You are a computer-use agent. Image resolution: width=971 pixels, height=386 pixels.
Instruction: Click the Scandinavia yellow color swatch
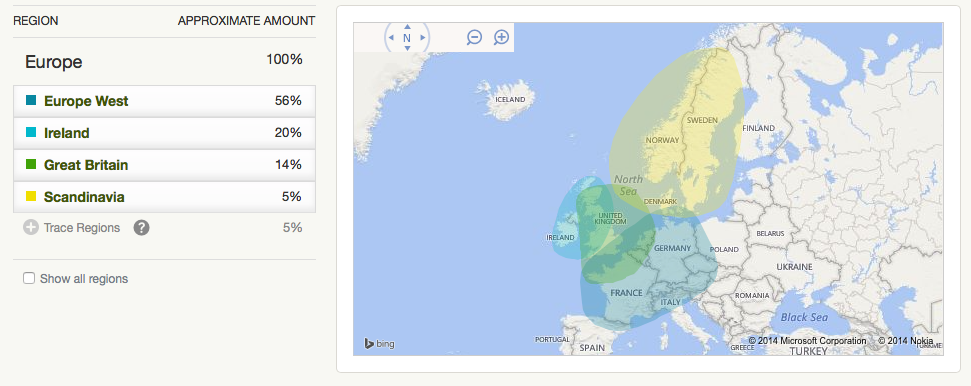click(x=31, y=196)
